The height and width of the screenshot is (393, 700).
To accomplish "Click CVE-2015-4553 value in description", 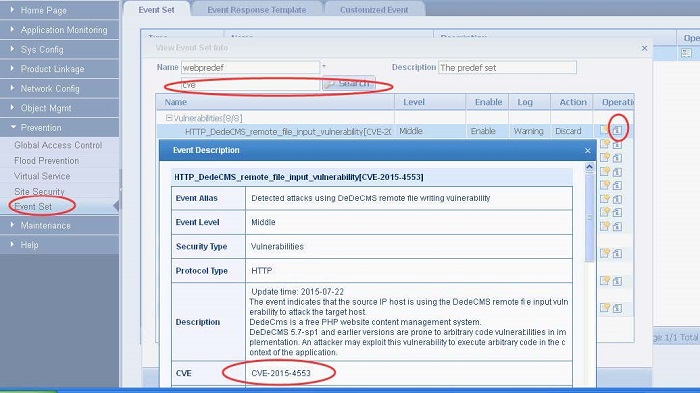I will pyautogui.click(x=281, y=373).
